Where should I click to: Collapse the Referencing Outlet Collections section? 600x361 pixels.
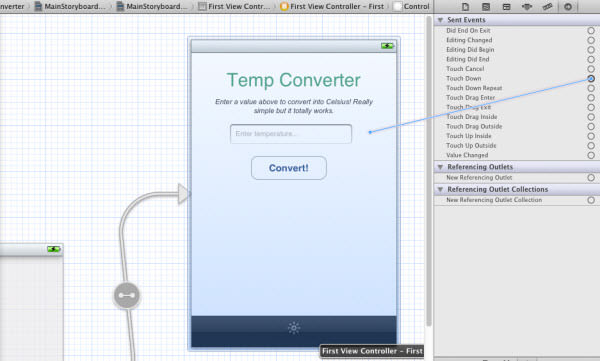[440, 189]
